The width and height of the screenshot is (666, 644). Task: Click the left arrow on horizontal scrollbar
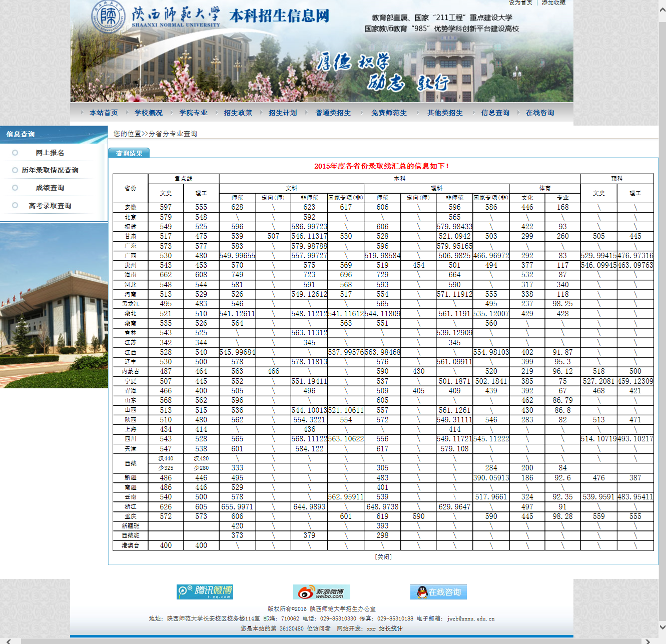coord(9,641)
